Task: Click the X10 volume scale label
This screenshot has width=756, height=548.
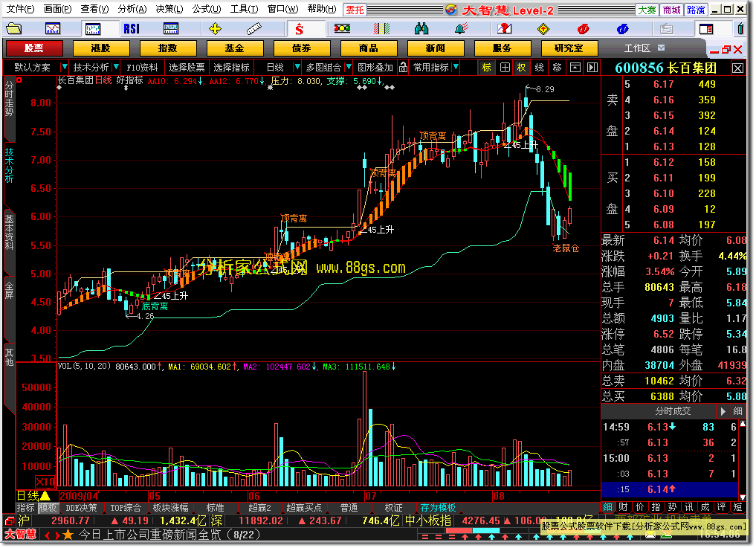Action: tap(45, 481)
